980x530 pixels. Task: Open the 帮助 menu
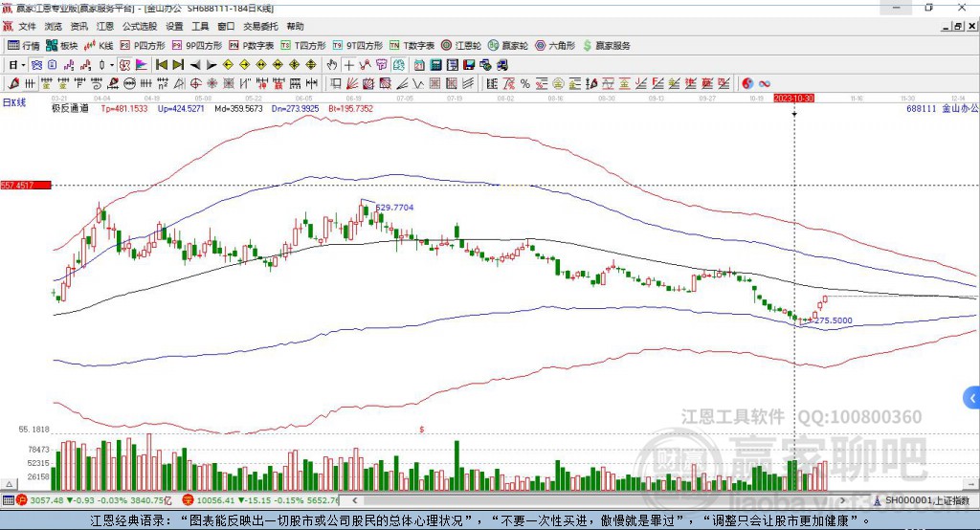pyautogui.click(x=295, y=26)
